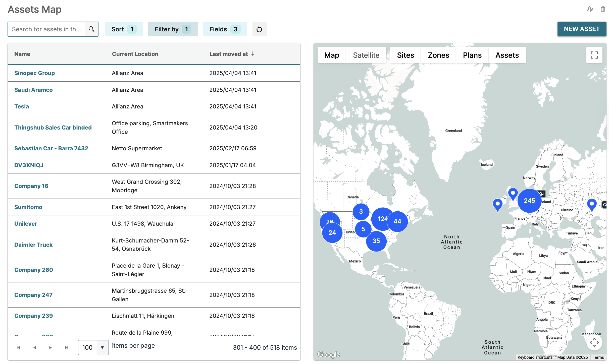Go to previous page of table
Viewport: 609px width, 364px height.
(35, 348)
